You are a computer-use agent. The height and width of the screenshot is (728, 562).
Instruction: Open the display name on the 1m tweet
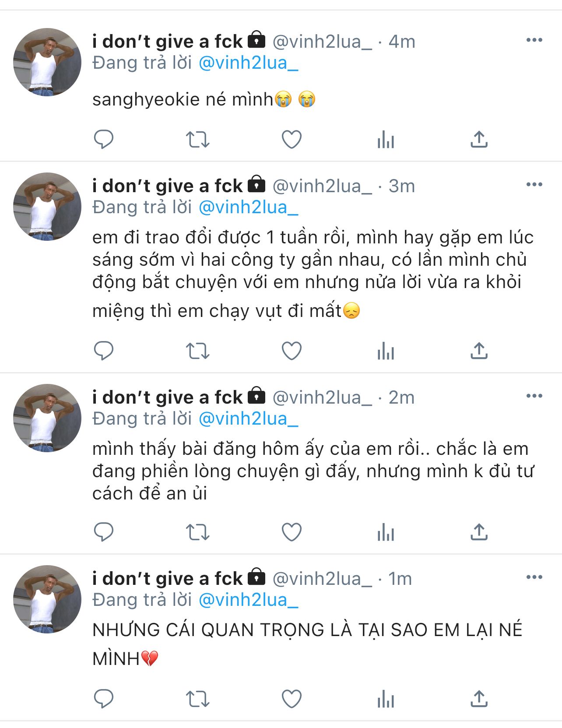click(167, 579)
